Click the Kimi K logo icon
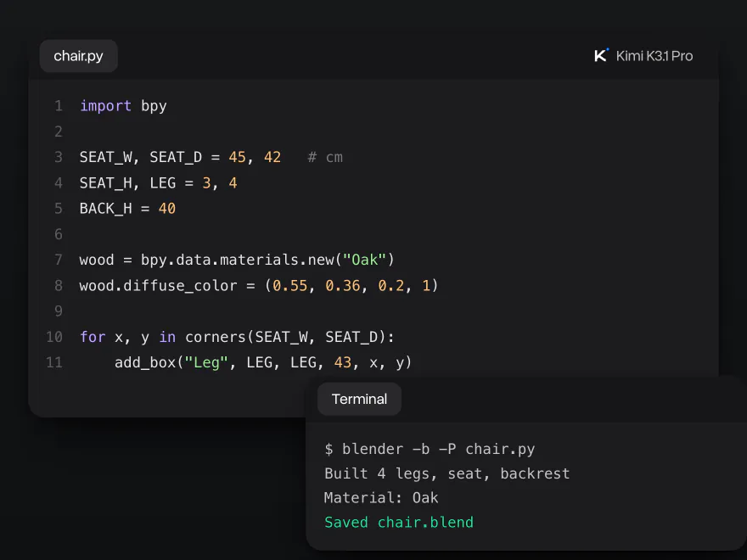Viewport: 747px width, 560px height. point(601,55)
